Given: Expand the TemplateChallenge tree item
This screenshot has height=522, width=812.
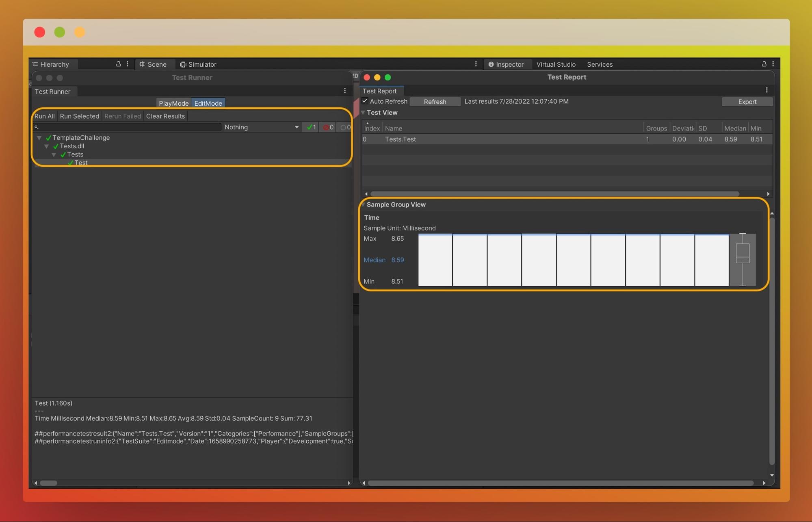Looking at the screenshot, I should click(40, 137).
